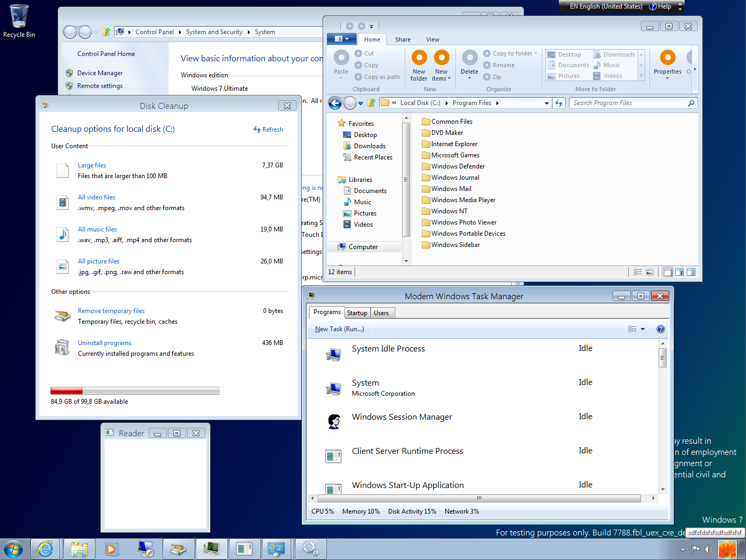746x560 pixels.
Task: Switch to the Startup tab
Action: click(x=357, y=313)
